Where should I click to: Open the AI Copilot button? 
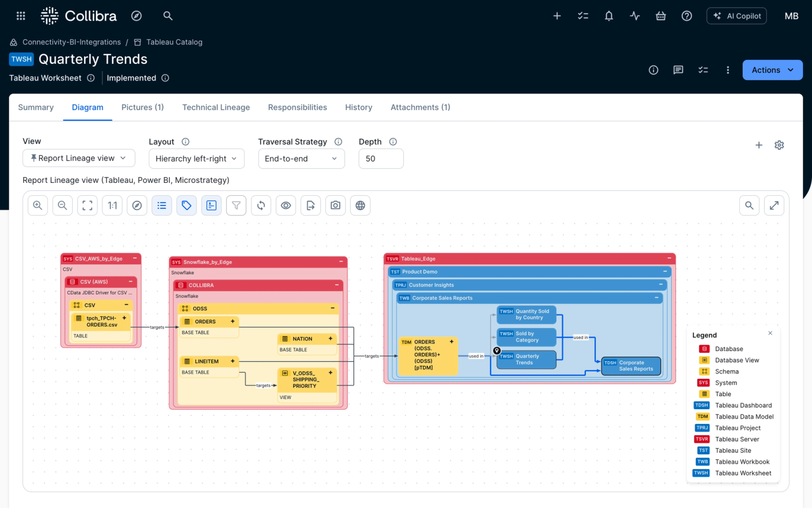(736, 16)
